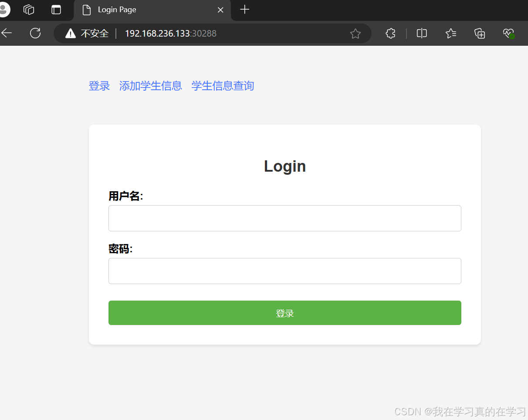This screenshot has height=420, width=528.
Task: Open the split screen icon
Action: click(422, 34)
